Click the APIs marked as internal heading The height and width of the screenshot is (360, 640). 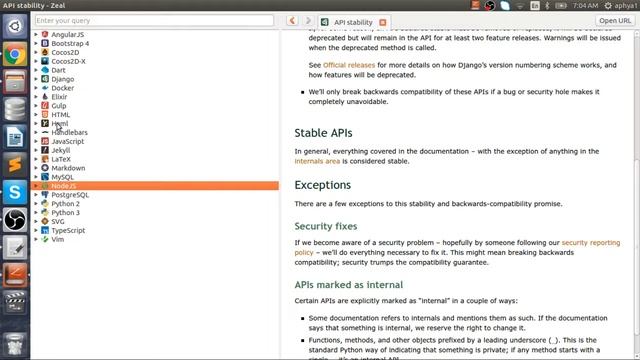(349, 284)
